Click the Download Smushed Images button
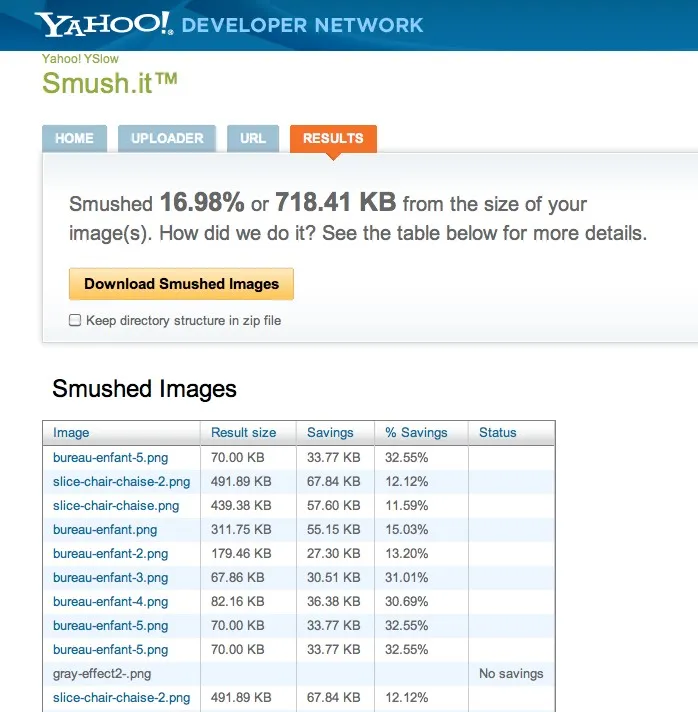The width and height of the screenshot is (698, 712). click(x=181, y=284)
